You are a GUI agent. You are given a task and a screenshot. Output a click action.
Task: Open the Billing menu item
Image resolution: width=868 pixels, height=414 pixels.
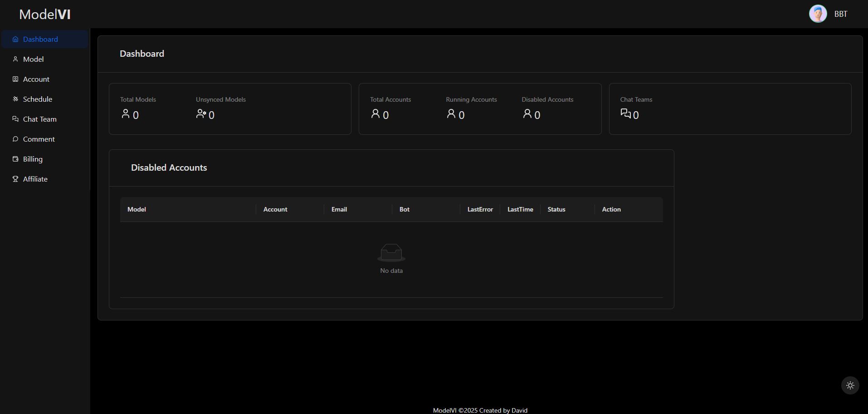pyautogui.click(x=33, y=159)
